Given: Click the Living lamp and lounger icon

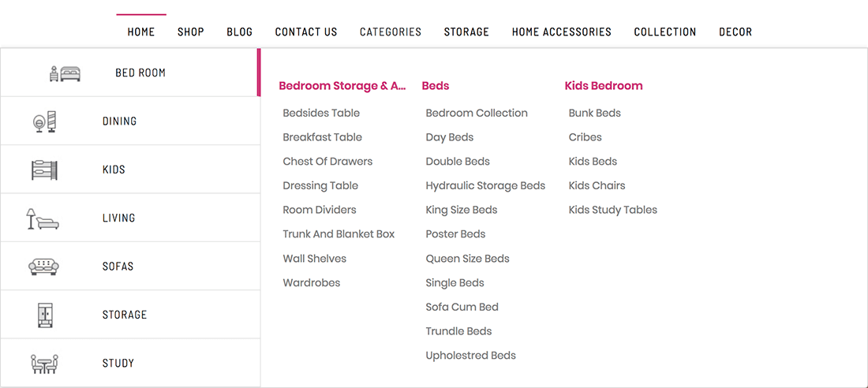Looking at the screenshot, I should [x=43, y=218].
